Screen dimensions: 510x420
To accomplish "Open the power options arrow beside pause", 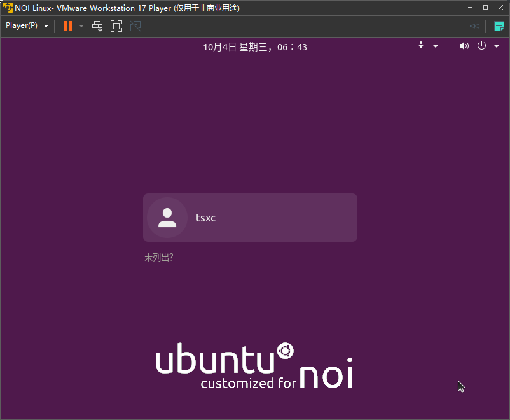I will [81, 26].
